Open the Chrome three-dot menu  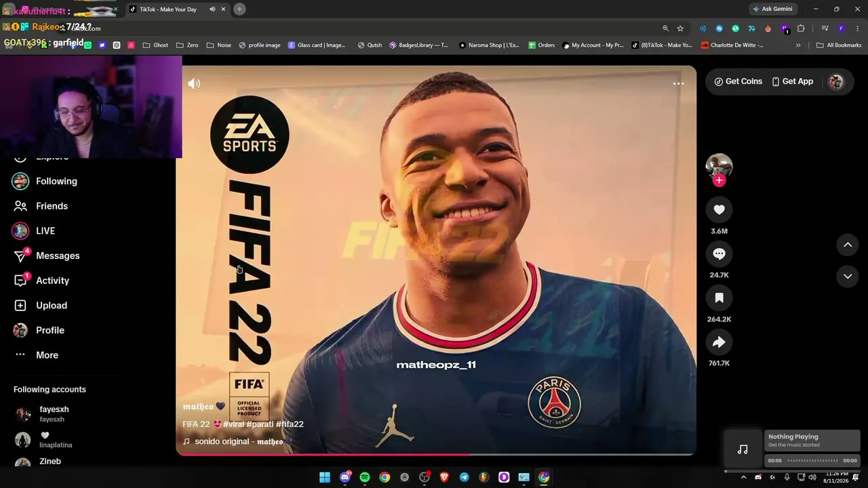coord(856,28)
